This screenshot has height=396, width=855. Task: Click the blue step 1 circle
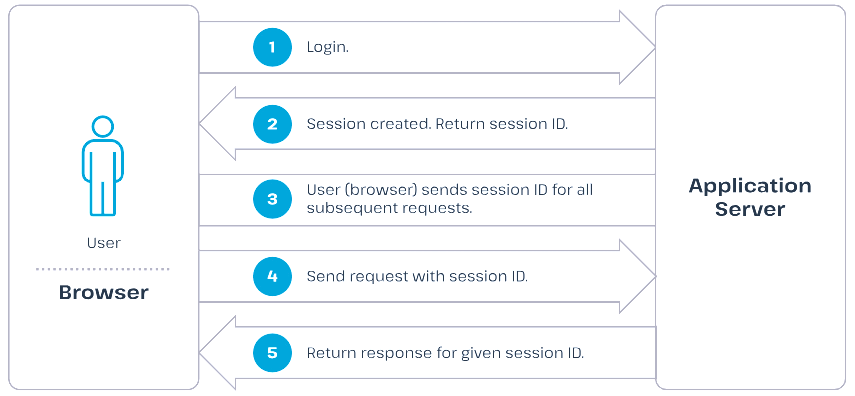pyautogui.click(x=273, y=47)
